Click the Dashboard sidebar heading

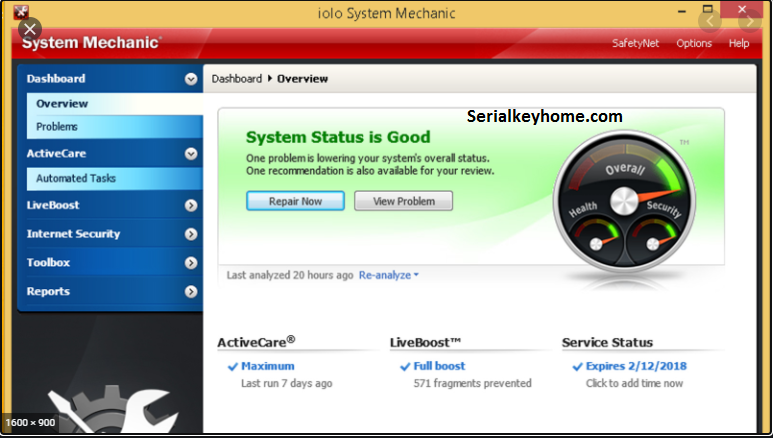pyautogui.click(x=56, y=78)
